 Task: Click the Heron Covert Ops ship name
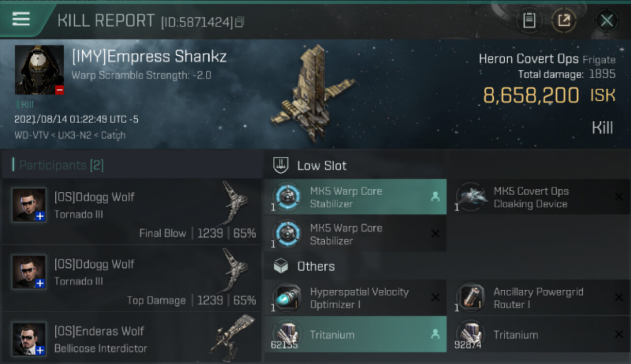click(529, 59)
